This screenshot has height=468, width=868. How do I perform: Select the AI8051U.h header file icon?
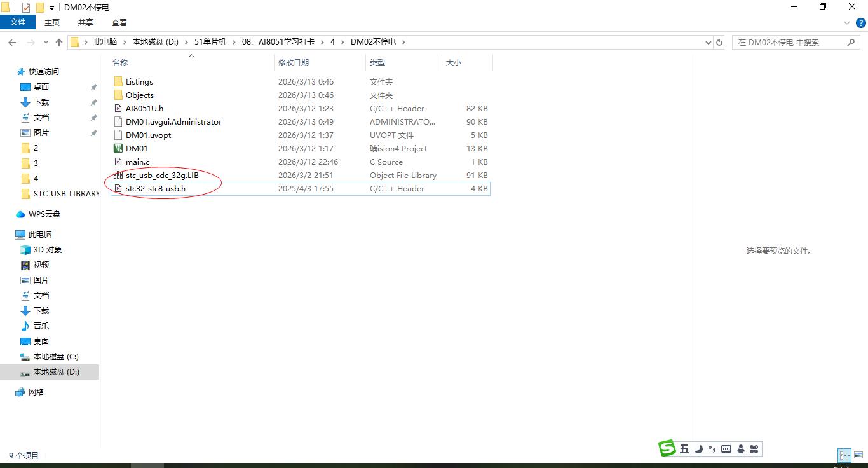tap(118, 108)
